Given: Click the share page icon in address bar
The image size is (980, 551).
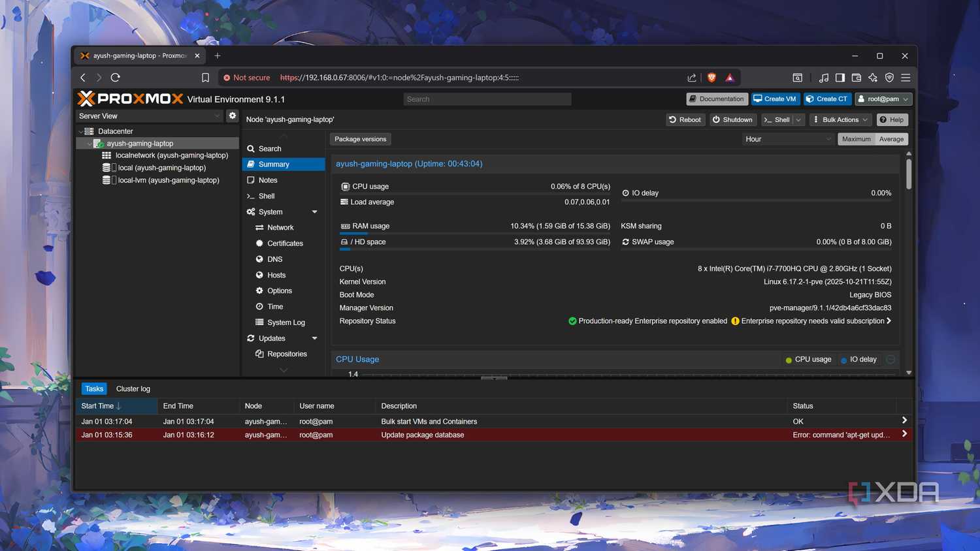Looking at the screenshot, I should tap(692, 78).
